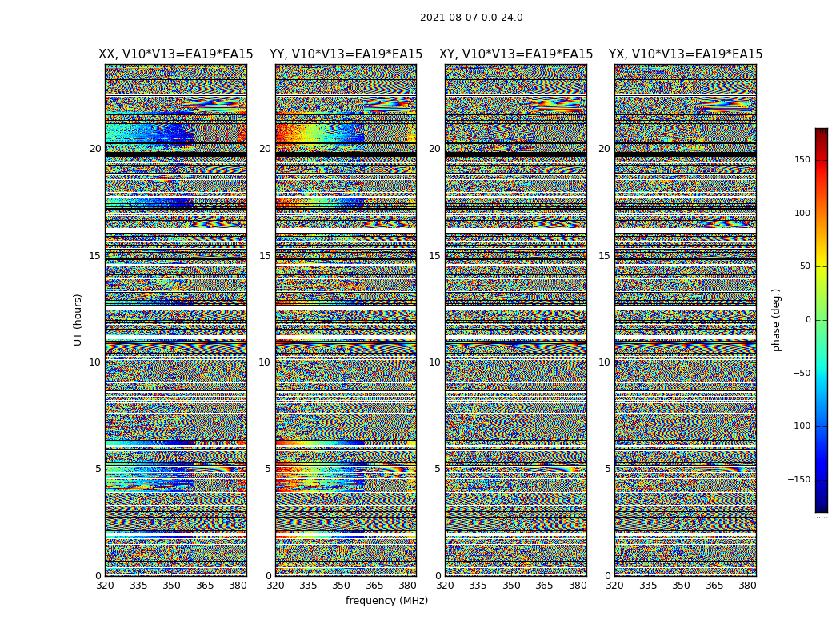This screenshot has height=640, width=840.
Task: Click inside the XY polarization phase plot
Action: click(x=516, y=320)
